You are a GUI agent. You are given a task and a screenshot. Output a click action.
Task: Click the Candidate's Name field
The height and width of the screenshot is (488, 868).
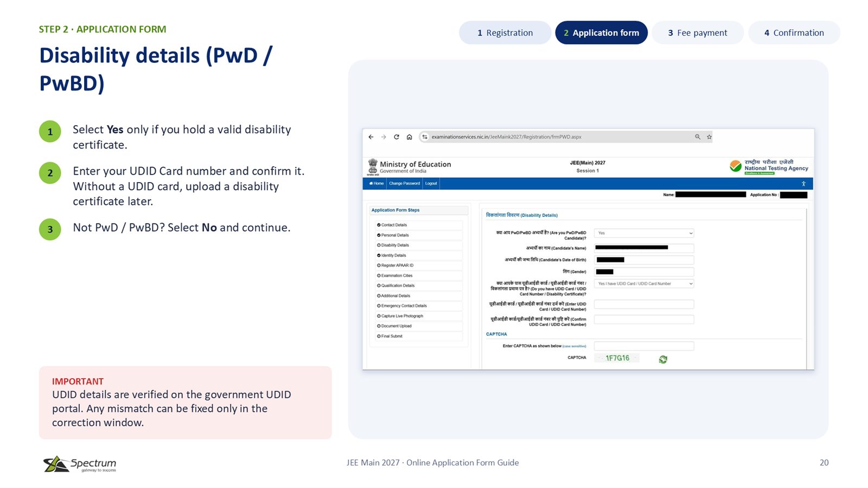(644, 248)
